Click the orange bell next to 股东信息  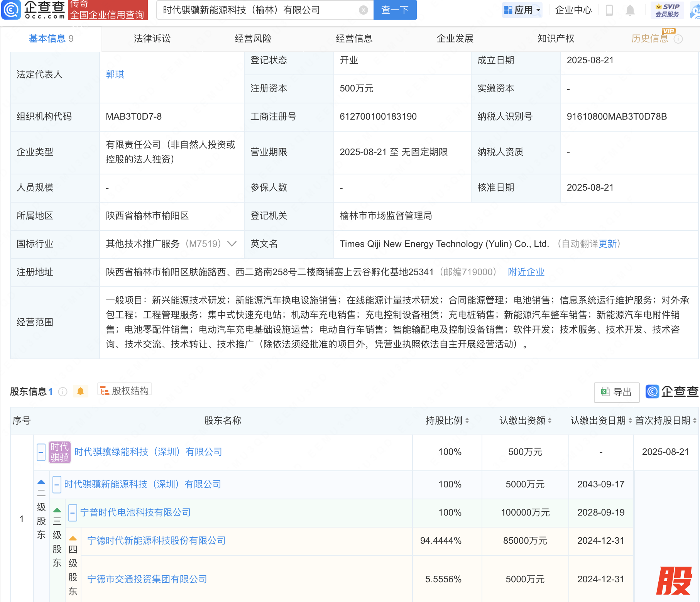tap(80, 391)
